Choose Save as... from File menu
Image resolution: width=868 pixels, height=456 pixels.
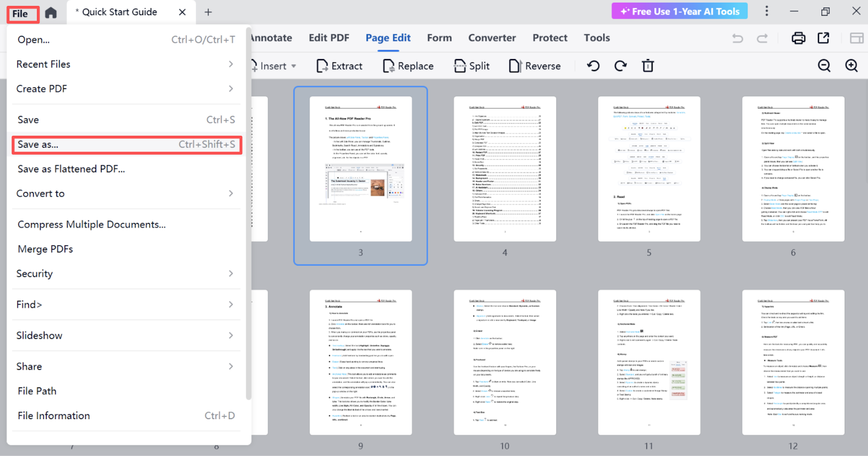[126, 144]
